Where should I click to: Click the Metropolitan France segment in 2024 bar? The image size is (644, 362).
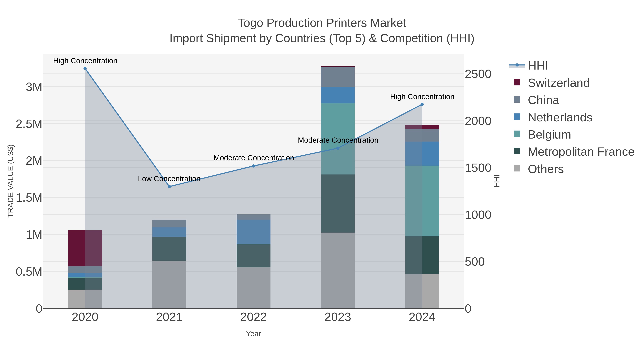(x=422, y=255)
